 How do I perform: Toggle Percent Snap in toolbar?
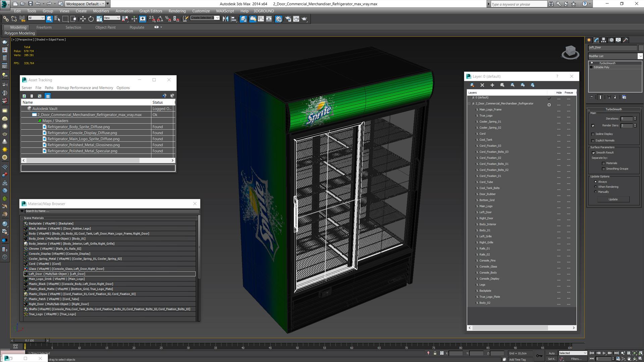click(x=168, y=19)
